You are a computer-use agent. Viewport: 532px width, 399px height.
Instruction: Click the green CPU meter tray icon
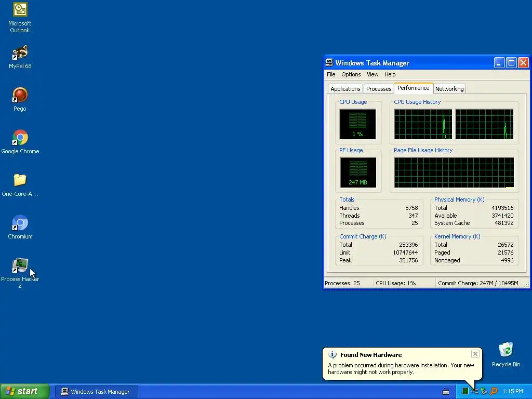465,391
